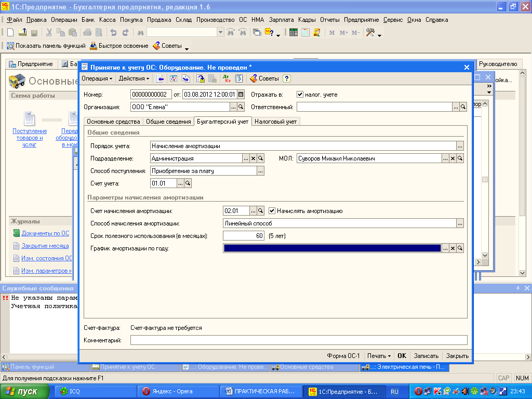Open the Операция dropdown menu
The width and height of the screenshot is (532, 399).
tap(97, 79)
